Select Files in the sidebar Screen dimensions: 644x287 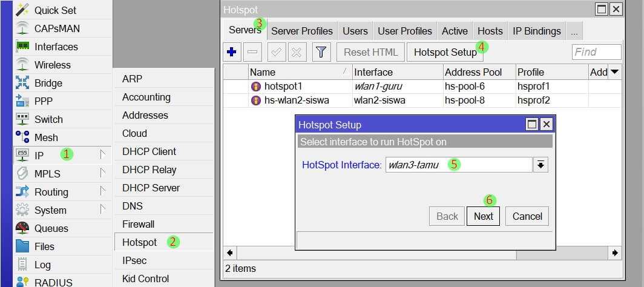point(44,246)
